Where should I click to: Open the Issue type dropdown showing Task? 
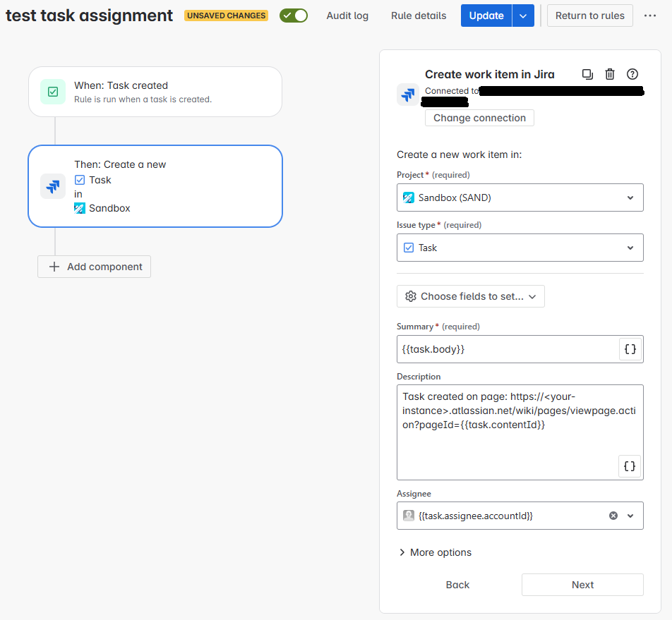pos(520,248)
